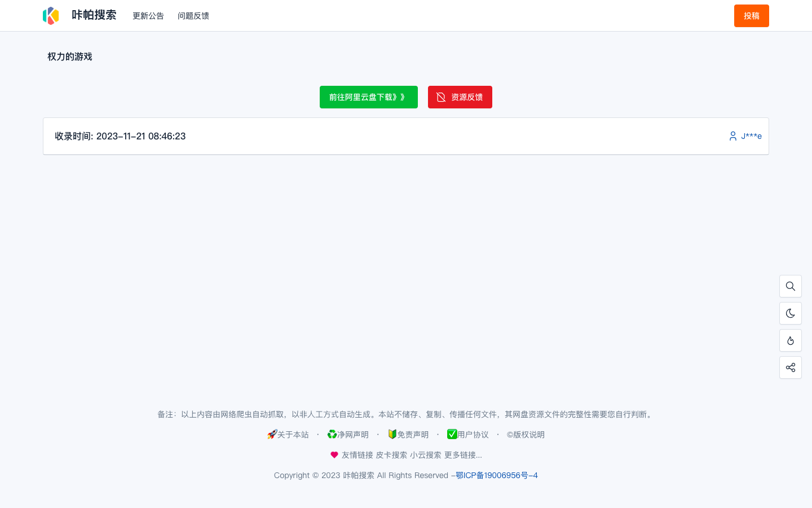812x508 pixels.
Task: Toggle dark mode with the moon icon
Action: coord(791,313)
